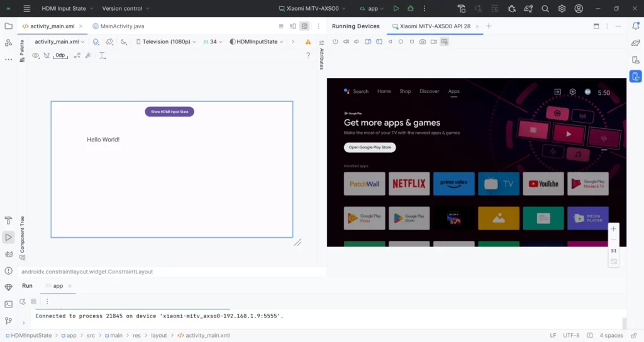
Task: Open the HDMIInputState theme dropdown
Action: pos(257,41)
